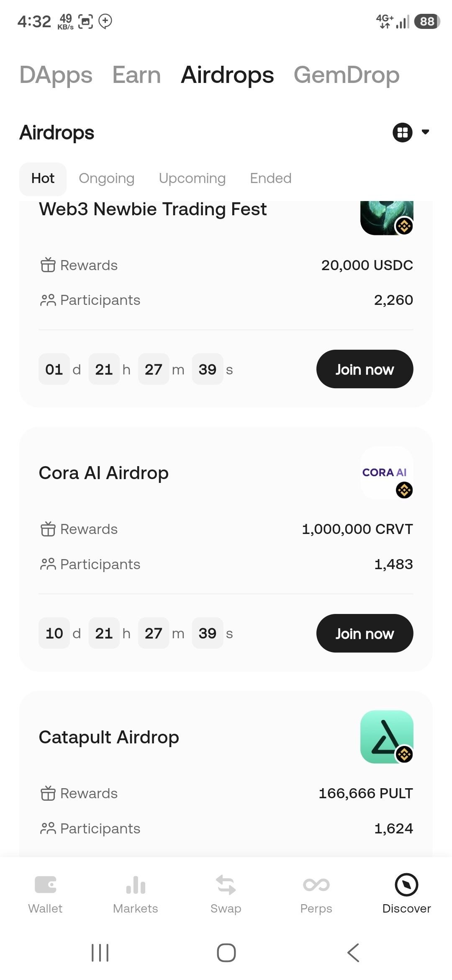Open the Wallet tab icon
Screen dimensions: 452x980
pos(45,885)
